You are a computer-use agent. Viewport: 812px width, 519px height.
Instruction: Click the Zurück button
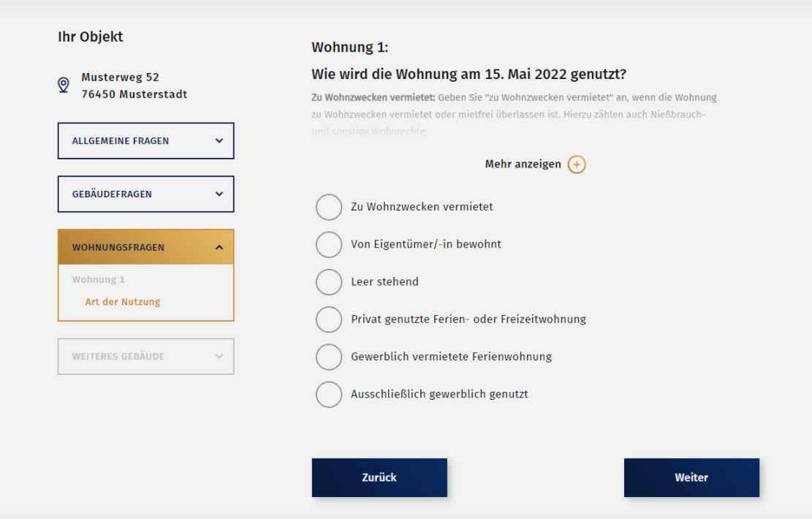coord(379,477)
